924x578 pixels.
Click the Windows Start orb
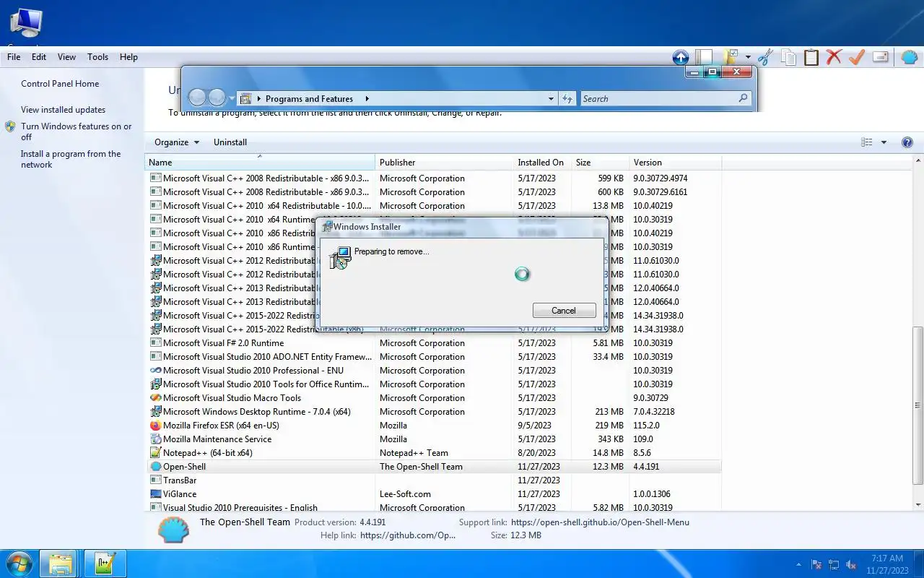[19, 564]
